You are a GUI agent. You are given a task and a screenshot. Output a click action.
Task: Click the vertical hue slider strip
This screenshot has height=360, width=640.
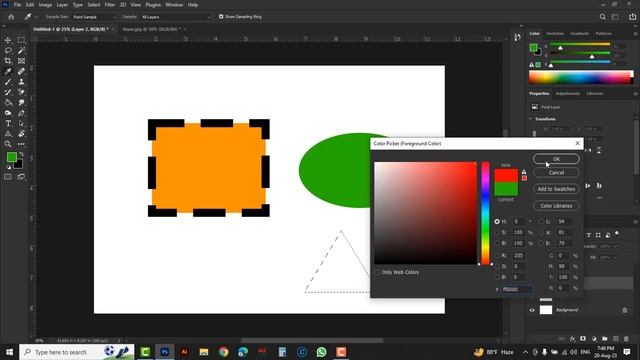[485, 213]
